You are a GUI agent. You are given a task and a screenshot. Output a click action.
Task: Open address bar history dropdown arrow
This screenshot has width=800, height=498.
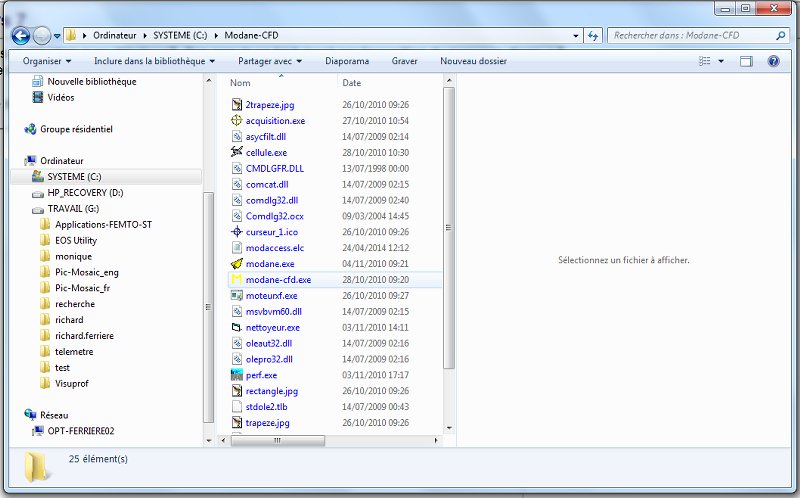[x=576, y=36]
